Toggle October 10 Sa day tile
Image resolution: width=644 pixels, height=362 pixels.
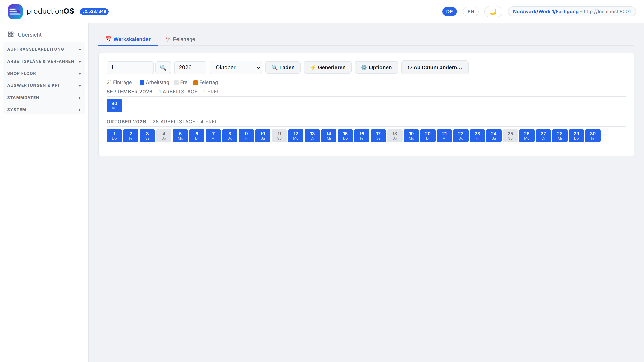click(x=263, y=136)
